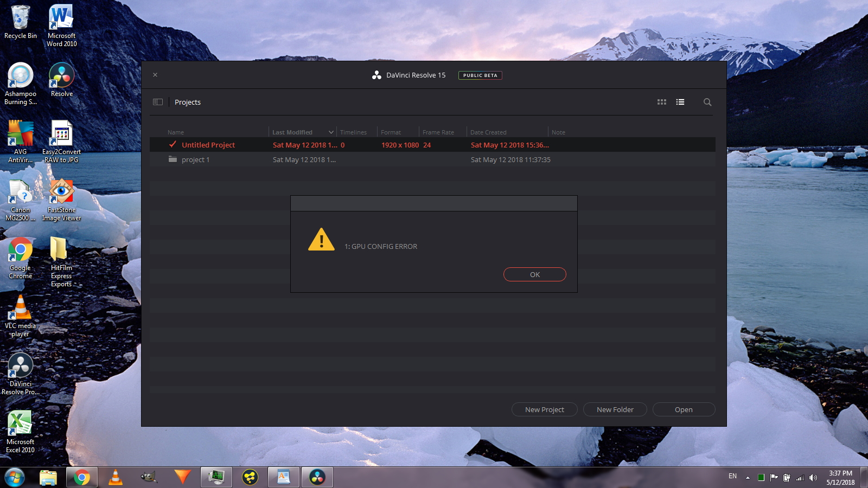The width and height of the screenshot is (868, 488).
Task: Click the Timelines column header
Action: (x=353, y=132)
